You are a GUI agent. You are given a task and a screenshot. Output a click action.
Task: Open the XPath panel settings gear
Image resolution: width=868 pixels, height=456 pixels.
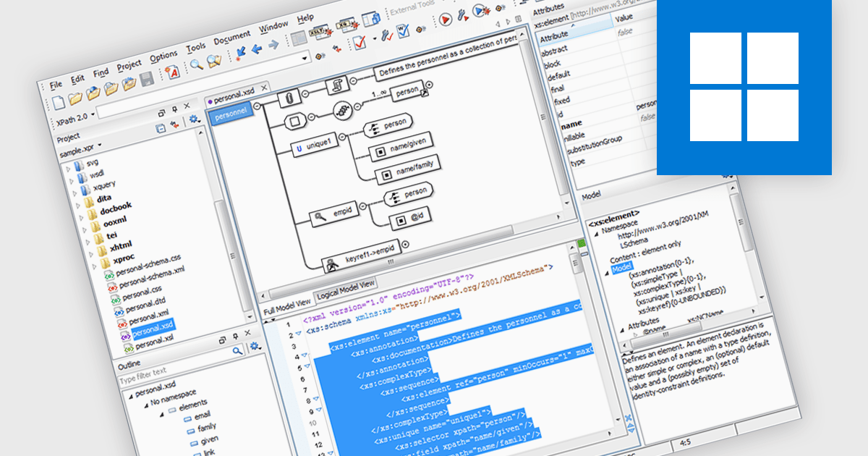coord(192,119)
